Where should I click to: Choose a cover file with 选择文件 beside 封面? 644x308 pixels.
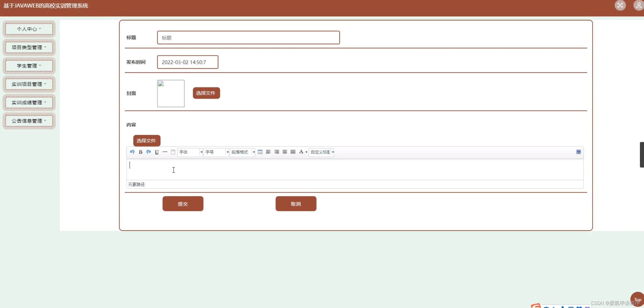click(x=206, y=93)
